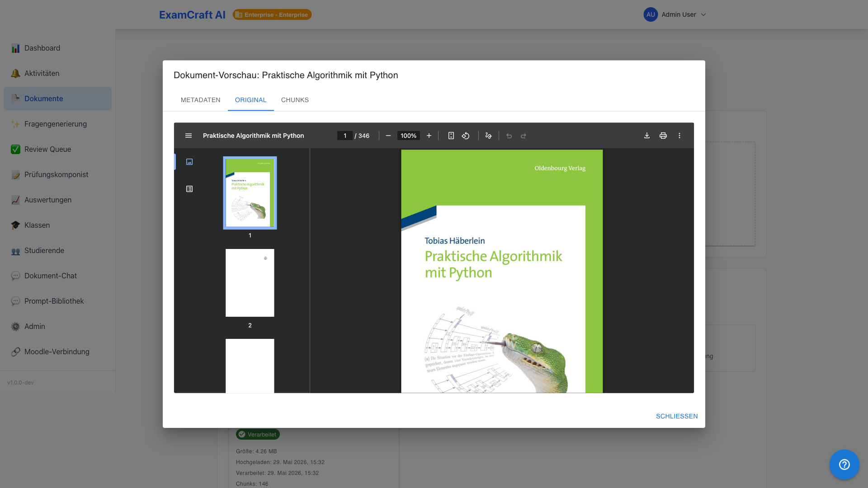Click the SCHLIESSEN button

pos(677,416)
